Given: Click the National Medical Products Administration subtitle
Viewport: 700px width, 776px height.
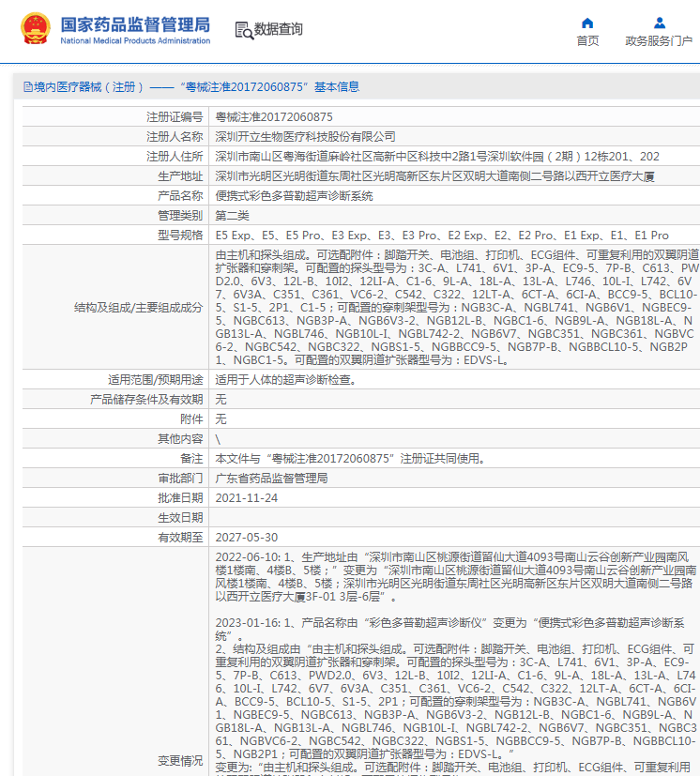Looking at the screenshot, I should [x=135, y=41].
